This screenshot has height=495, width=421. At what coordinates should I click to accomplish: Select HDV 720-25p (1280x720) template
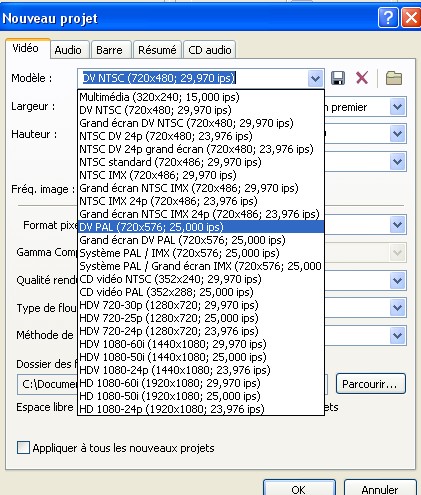pos(201,318)
